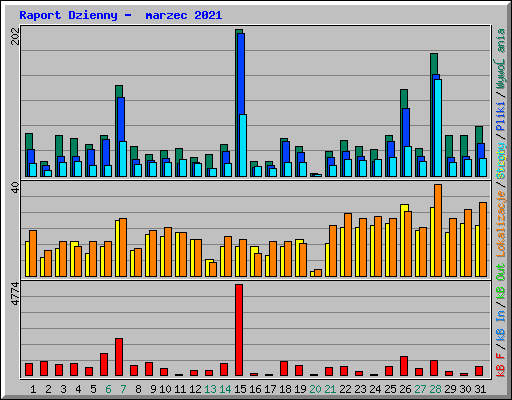Screen dimensions: 512x400
Task: Click the cyan 'Strony' legend label
Action: click(501, 161)
